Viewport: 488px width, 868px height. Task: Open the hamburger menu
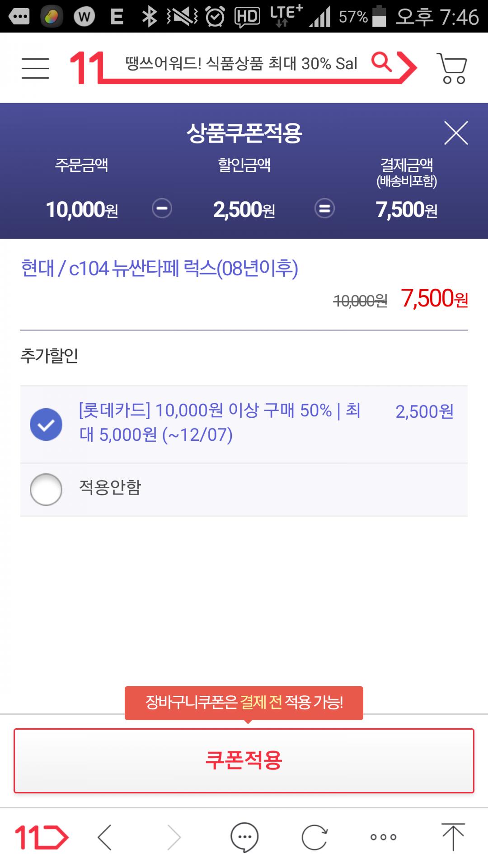35,68
